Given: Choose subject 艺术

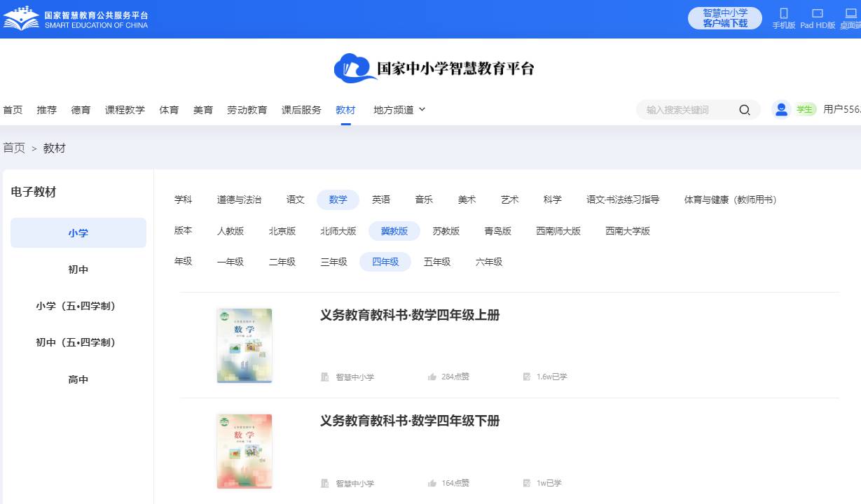Looking at the screenshot, I should (x=510, y=199).
